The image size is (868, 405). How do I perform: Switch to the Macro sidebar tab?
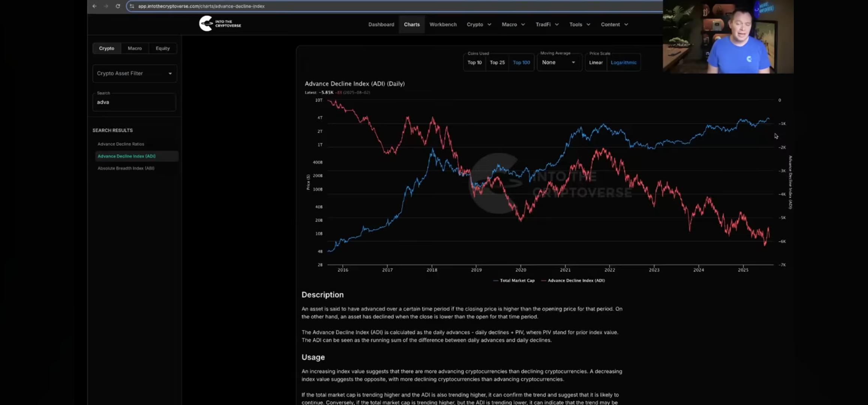(x=135, y=48)
